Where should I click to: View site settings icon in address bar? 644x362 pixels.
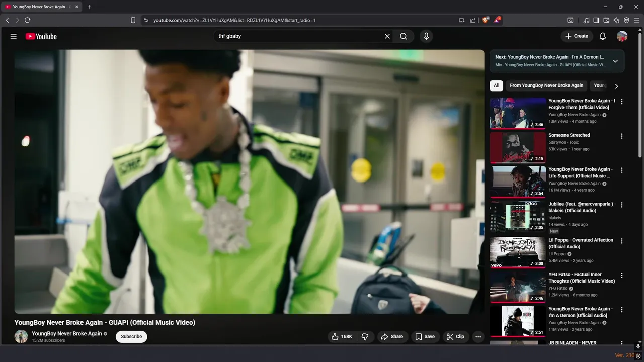(146, 20)
